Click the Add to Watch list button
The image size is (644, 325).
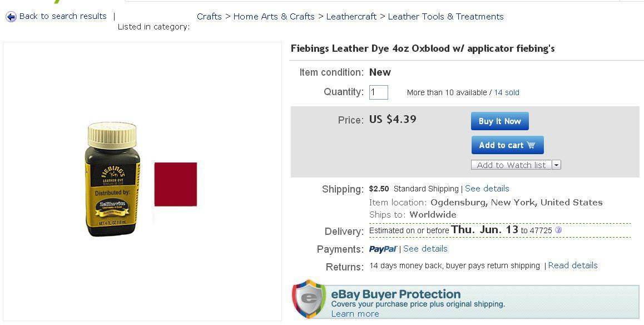[511, 165]
